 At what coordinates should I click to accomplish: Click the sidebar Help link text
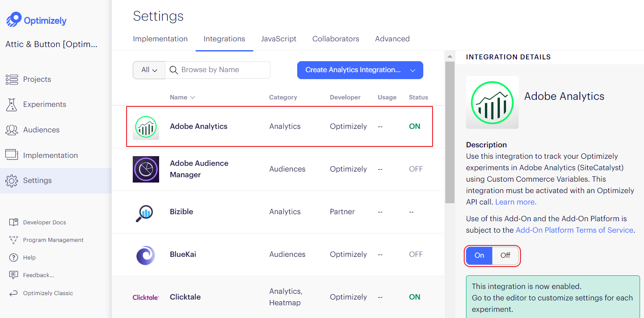tap(29, 257)
